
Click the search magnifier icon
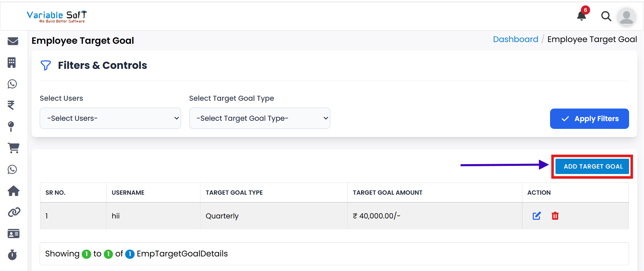click(606, 16)
